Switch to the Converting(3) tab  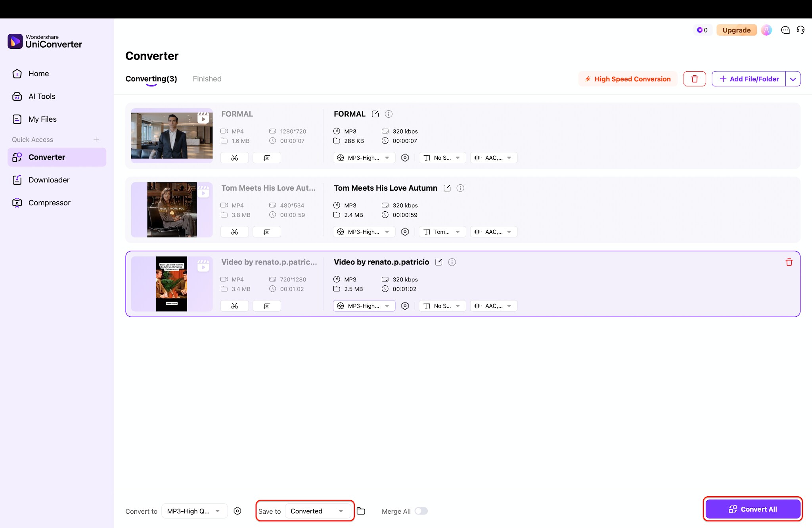point(151,79)
